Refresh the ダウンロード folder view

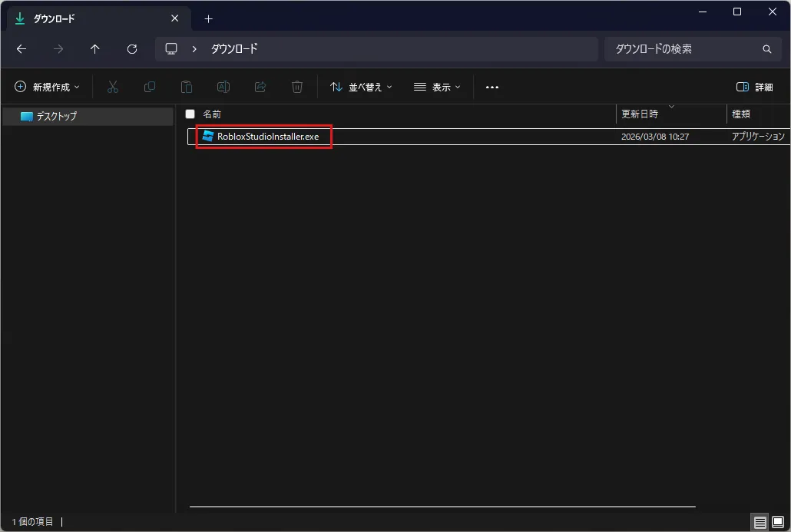point(131,49)
